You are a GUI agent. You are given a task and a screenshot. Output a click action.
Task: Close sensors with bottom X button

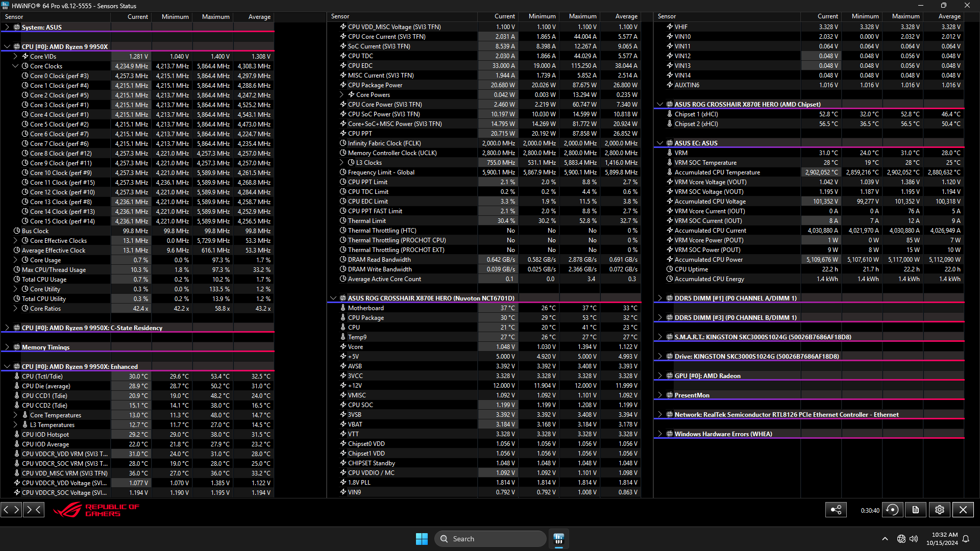(x=963, y=510)
